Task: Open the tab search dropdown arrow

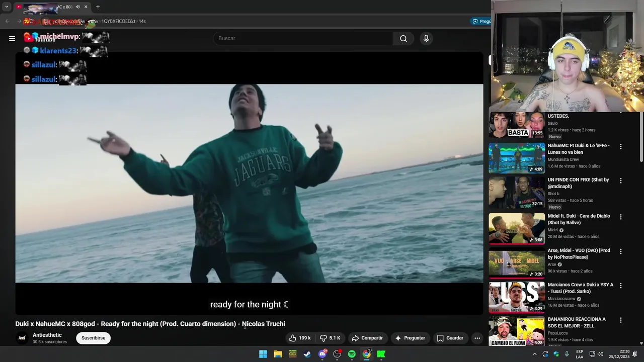Action: (7, 7)
